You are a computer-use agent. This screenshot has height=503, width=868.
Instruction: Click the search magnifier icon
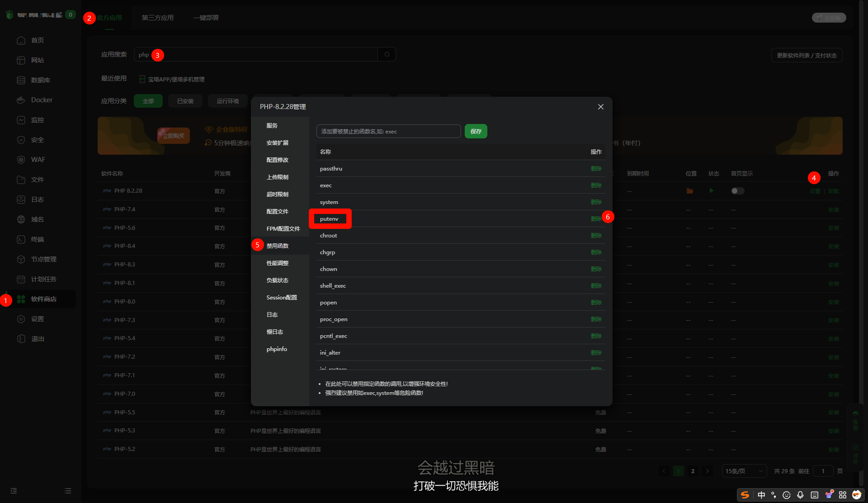[387, 55]
